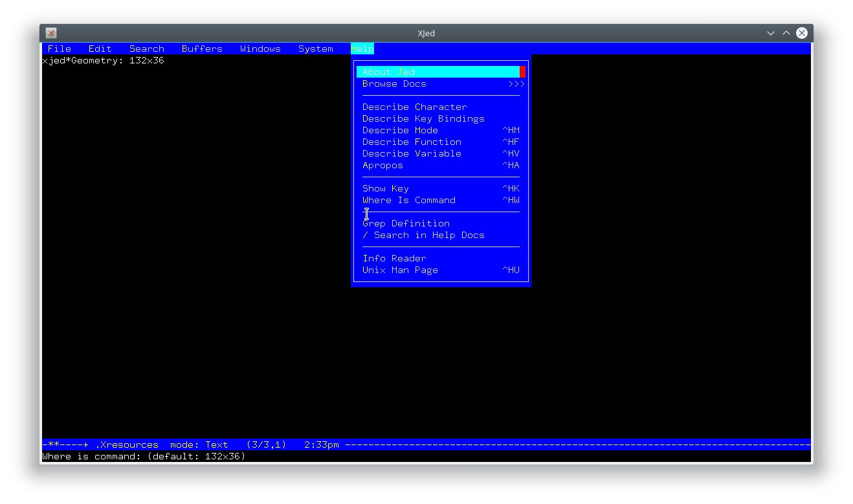The height and width of the screenshot is (504, 853).
Task: Open the System menu
Action: point(315,48)
